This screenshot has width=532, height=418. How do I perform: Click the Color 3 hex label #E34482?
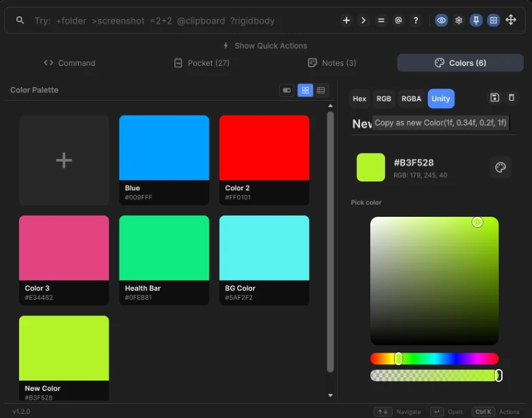click(39, 298)
